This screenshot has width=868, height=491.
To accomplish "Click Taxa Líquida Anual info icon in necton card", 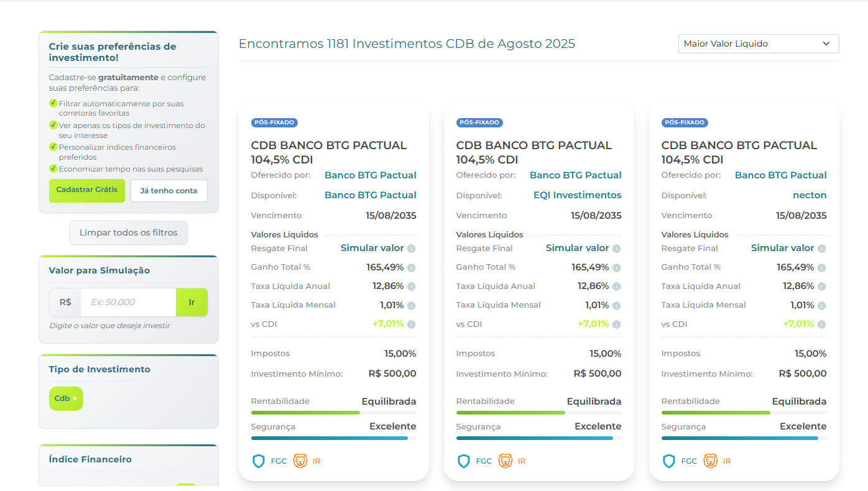I will [x=821, y=287].
